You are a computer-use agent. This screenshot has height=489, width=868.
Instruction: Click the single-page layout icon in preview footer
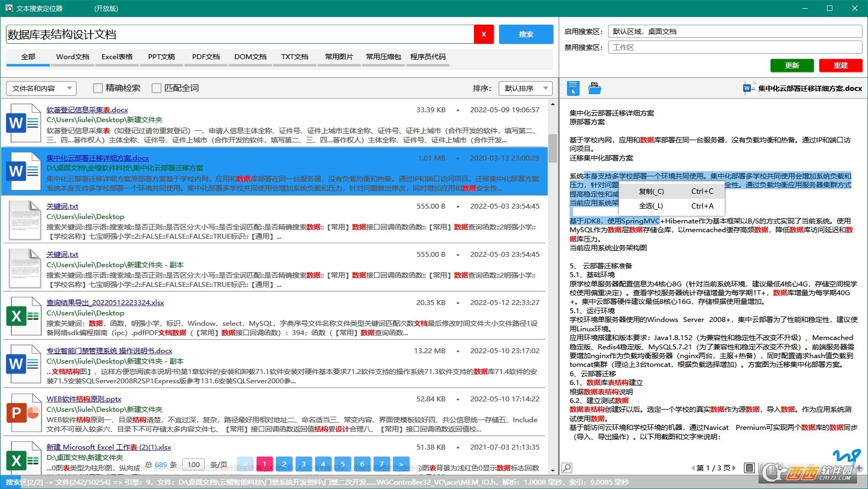(749, 468)
